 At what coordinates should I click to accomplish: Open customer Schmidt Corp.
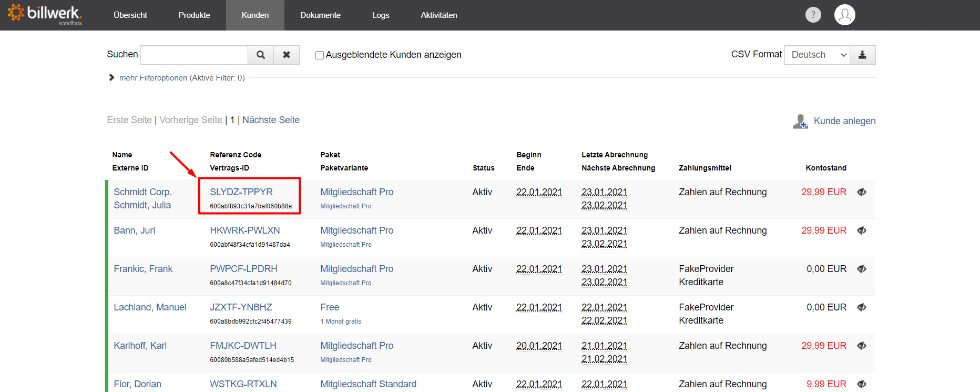(x=142, y=192)
